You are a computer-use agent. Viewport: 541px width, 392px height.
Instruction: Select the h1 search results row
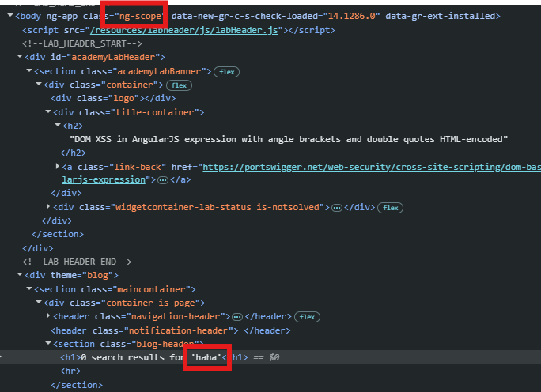[270, 357]
